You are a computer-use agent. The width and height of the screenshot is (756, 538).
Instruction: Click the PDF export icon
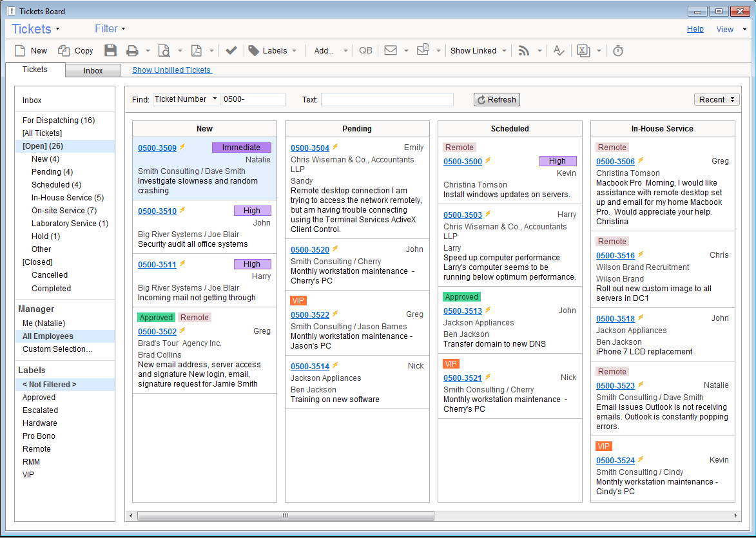pyautogui.click(x=196, y=51)
